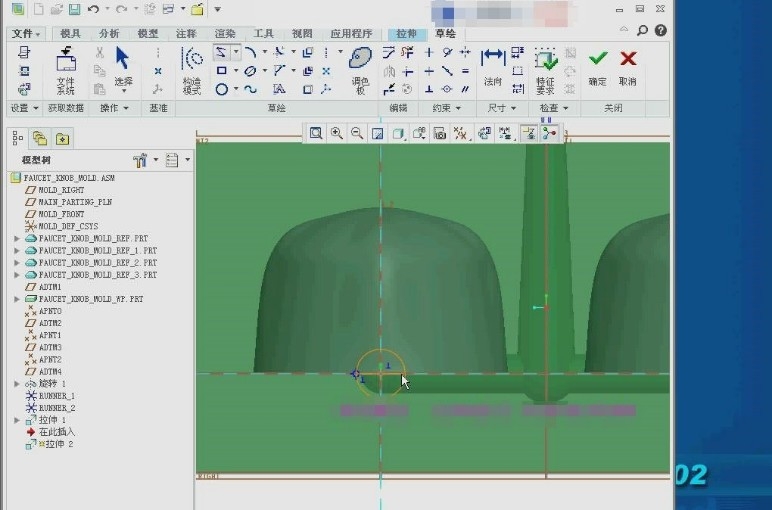
Task: Apply the Vertical constraint
Action: (x=429, y=52)
